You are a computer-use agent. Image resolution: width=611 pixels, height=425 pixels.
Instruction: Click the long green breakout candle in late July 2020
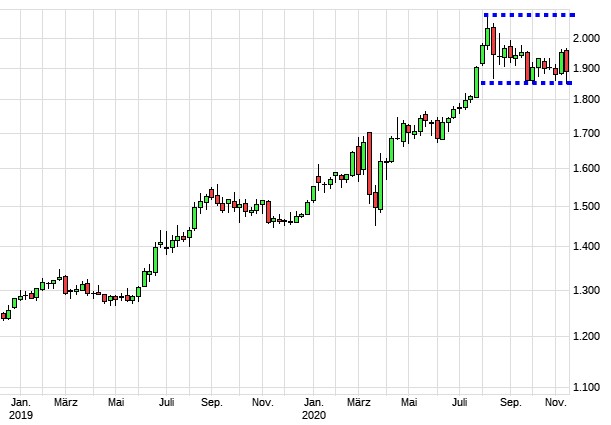click(476, 82)
